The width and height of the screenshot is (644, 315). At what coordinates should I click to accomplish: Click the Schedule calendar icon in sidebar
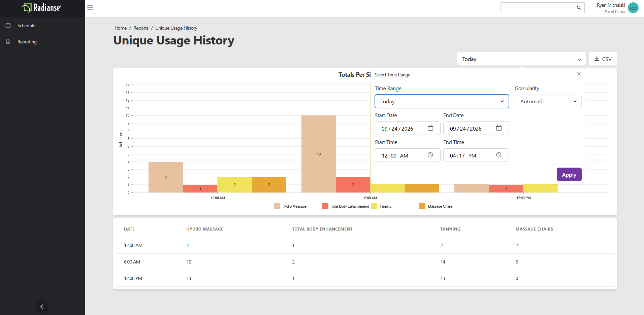(x=8, y=25)
